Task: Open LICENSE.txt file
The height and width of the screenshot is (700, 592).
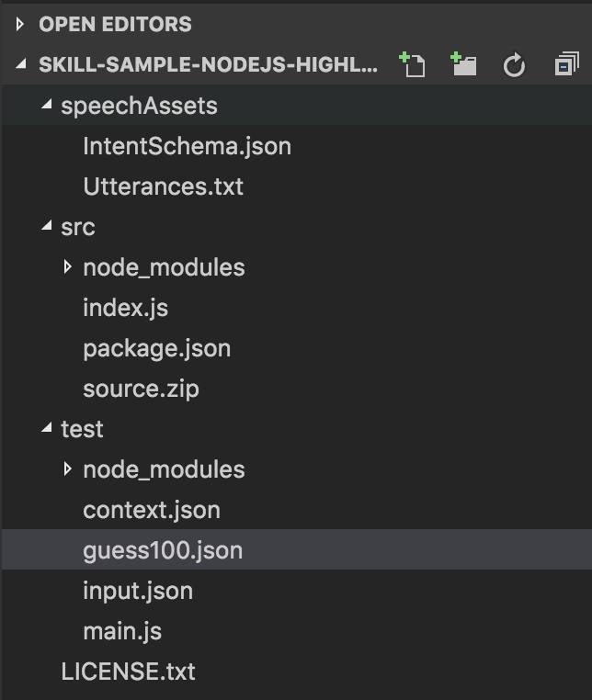Action: click(x=128, y=672)
